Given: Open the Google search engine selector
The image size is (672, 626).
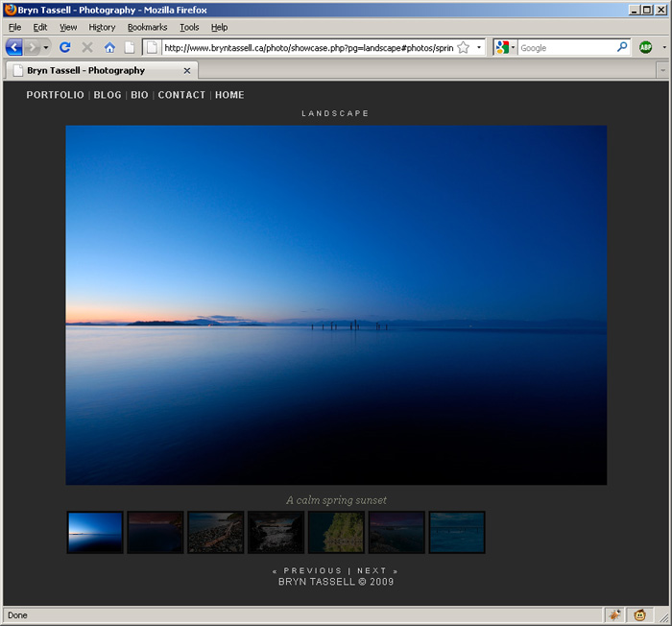Looking at the screenshot, I should pyautogui.click(x=505, y=48).
